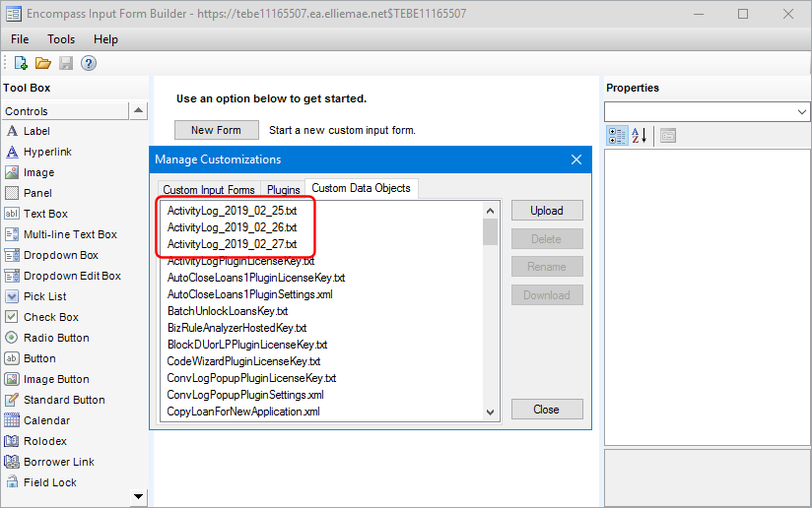Click the Save floppy disk icon
812x508 pixels.
[x=66, y=63]
